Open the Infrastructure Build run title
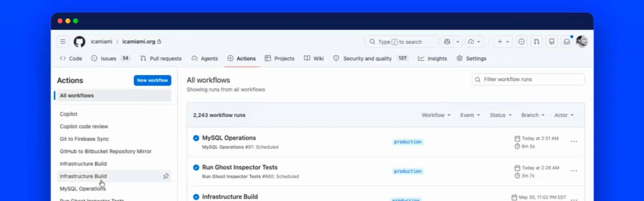 click(230, 197)
